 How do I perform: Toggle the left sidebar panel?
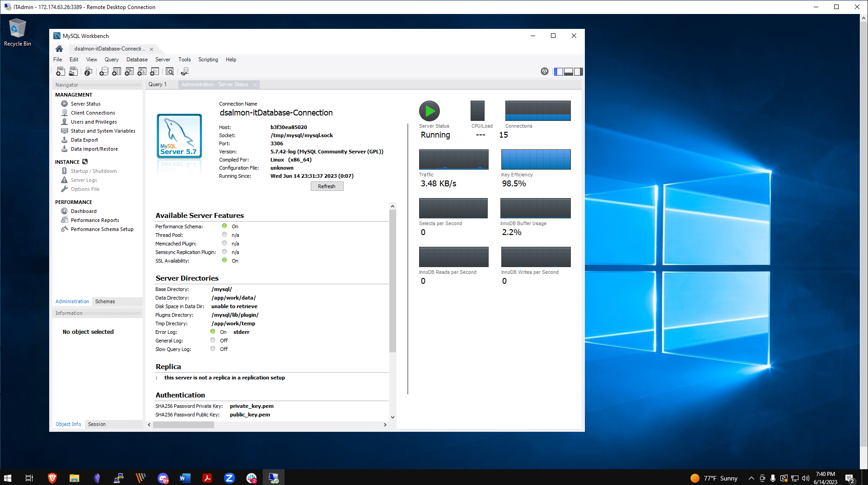pos(559,72)
